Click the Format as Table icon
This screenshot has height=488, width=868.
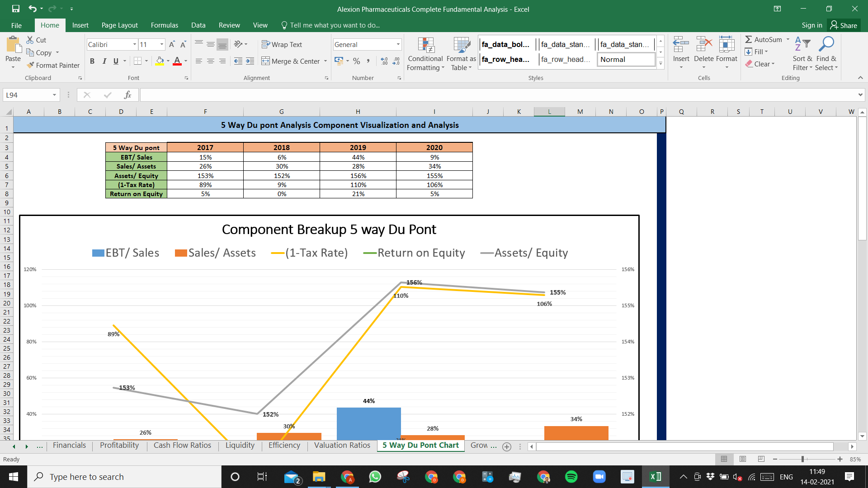click(x=462, y=45)
